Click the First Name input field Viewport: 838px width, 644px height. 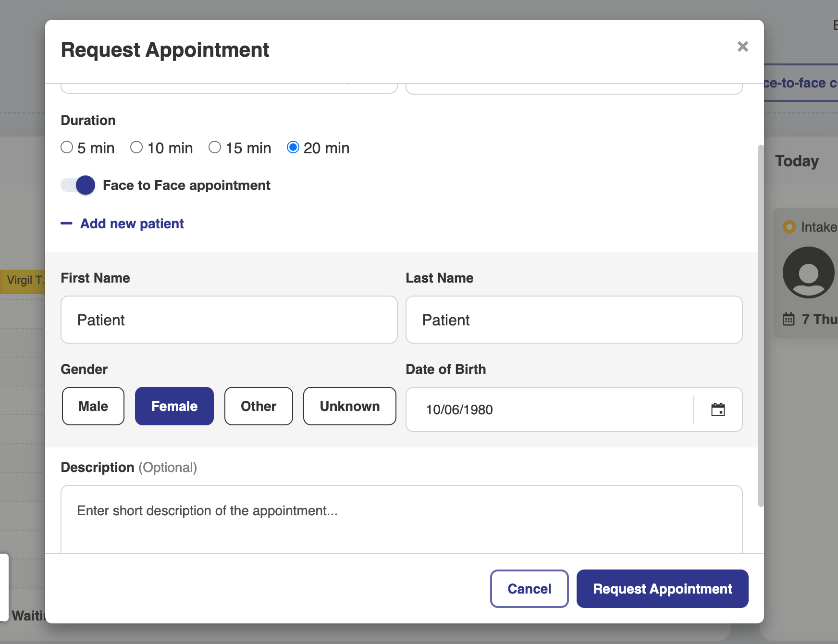229,320
